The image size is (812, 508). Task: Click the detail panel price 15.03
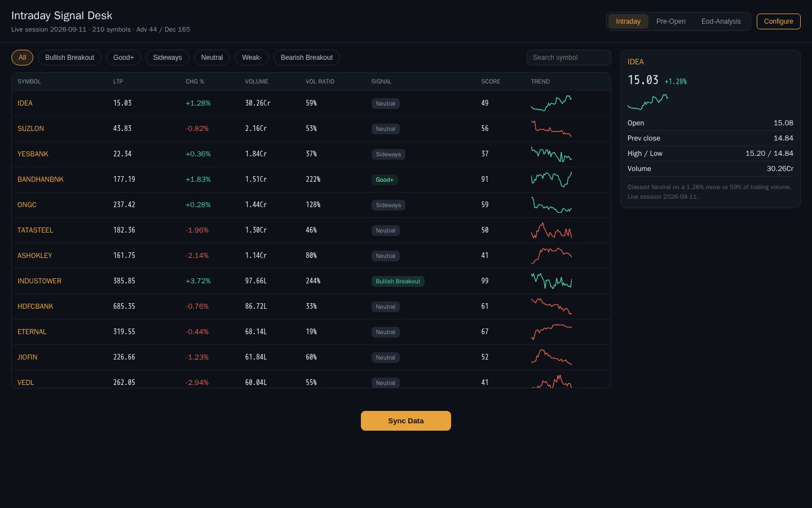coord(643,80)
